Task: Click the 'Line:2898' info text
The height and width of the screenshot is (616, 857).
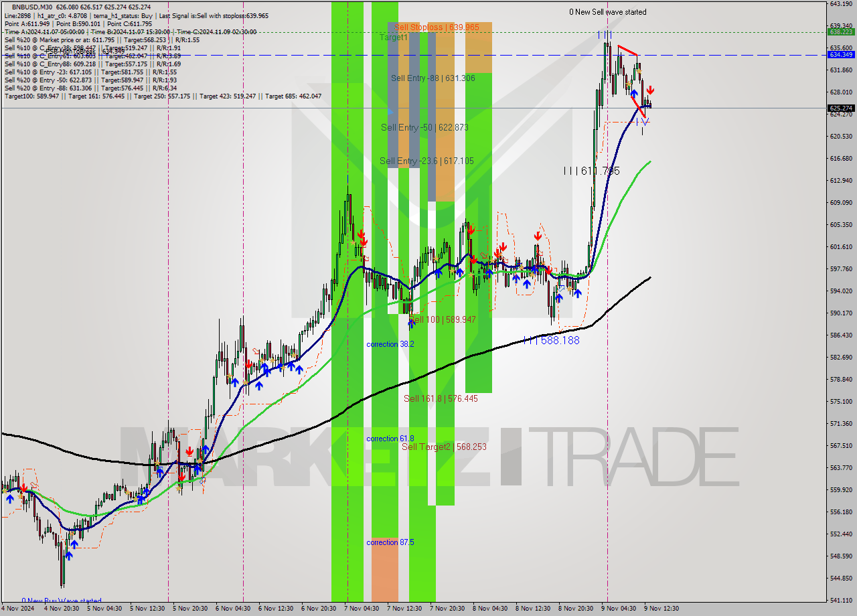Action: point(18,15)
